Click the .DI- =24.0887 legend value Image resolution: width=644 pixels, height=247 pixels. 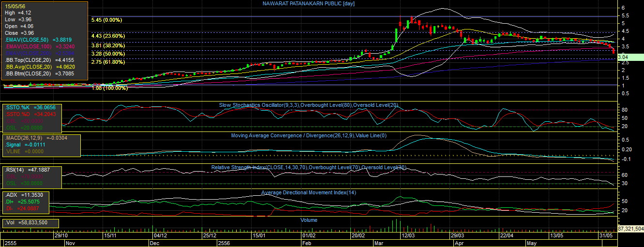22,208
